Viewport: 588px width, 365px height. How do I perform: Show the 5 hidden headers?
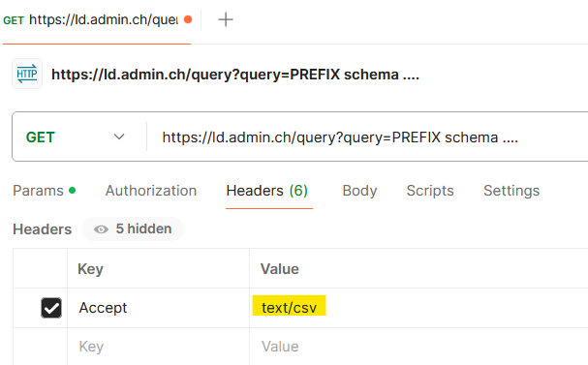(133, 228)
